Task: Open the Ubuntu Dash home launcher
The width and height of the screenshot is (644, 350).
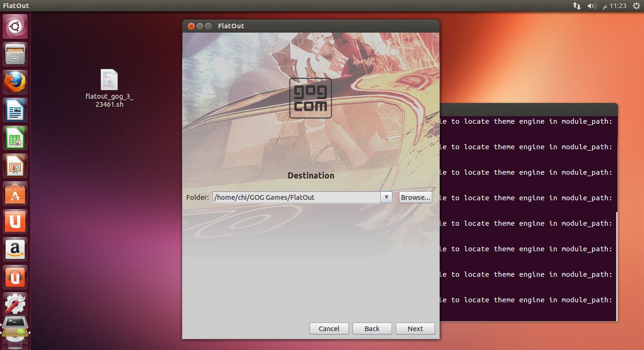Action: pos(16,26)
